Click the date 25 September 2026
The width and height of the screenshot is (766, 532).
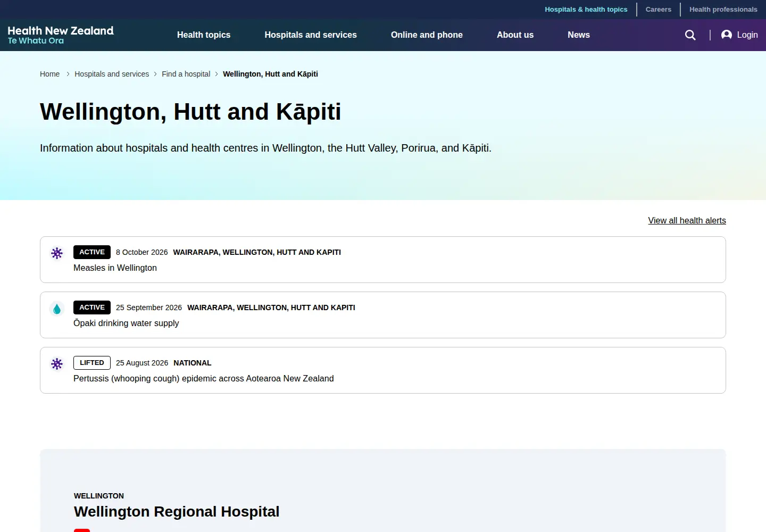(x=149, y=307)
